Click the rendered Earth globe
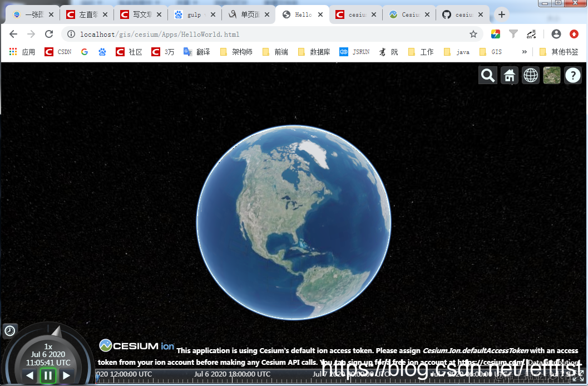 (294, 222)
